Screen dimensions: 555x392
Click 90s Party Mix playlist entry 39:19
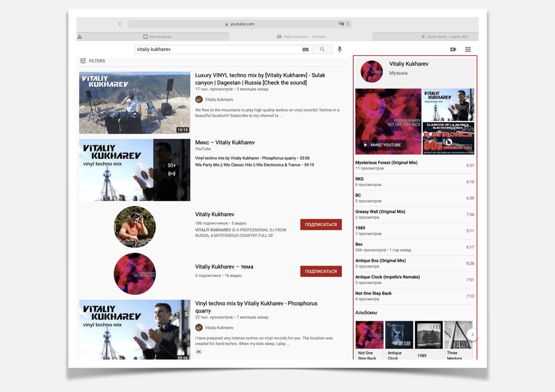tap(254, 165)
